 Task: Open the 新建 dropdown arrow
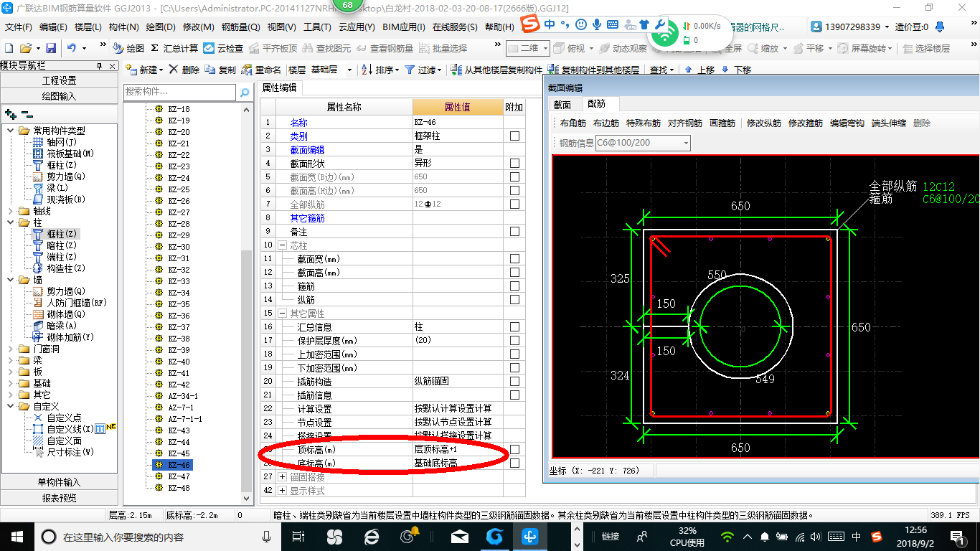[161, 70]
